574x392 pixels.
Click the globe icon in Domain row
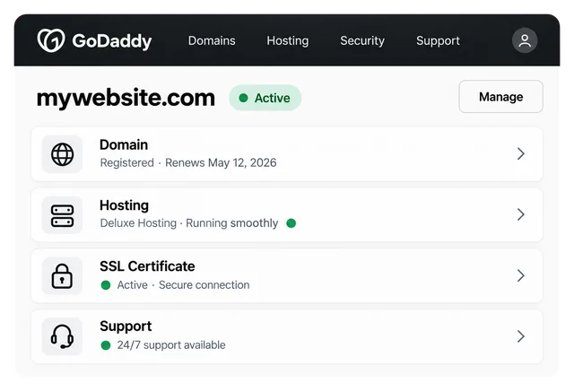tap(62, 154)
